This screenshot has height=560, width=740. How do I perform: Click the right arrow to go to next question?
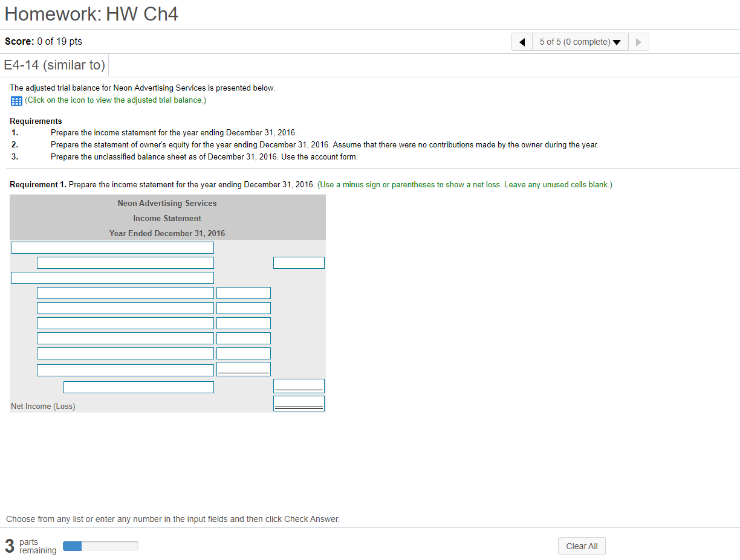coord(638,42)
